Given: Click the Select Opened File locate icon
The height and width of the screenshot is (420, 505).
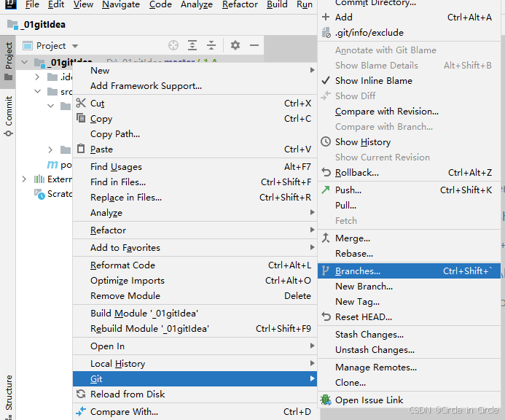Looking at the screenshot, I should 173,45.
